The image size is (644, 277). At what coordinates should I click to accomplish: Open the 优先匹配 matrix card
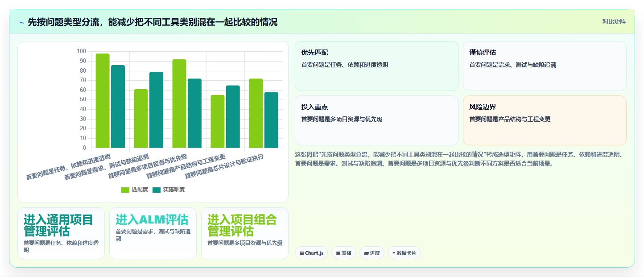376,66
